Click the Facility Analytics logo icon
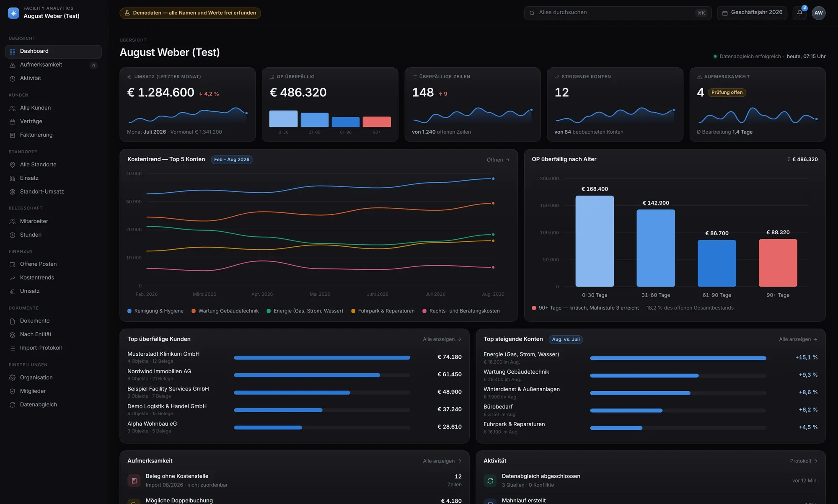The height and width of the screenshot is (504, 838). (13, 13)
